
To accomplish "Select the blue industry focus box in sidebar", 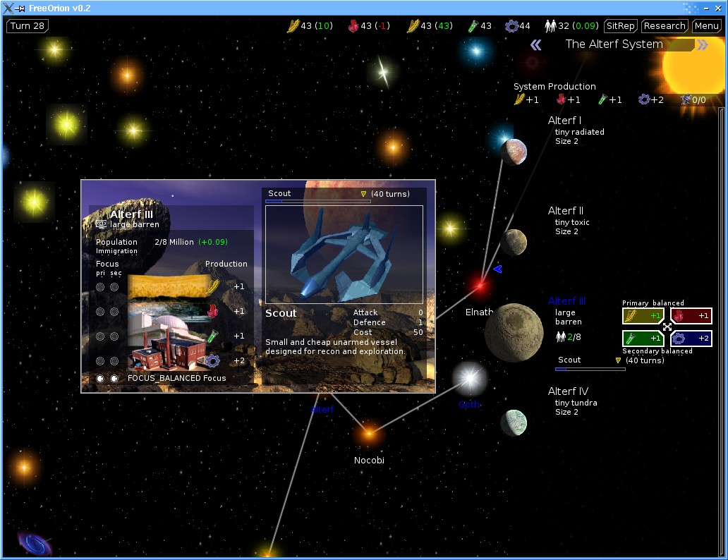I will (691, 339).
